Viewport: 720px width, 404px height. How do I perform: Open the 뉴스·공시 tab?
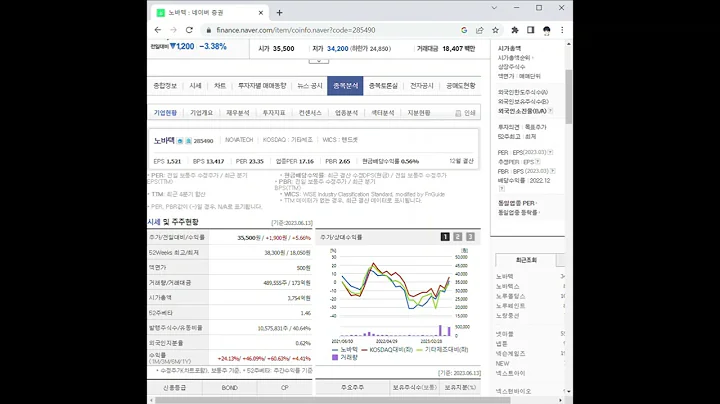point(309,86)
